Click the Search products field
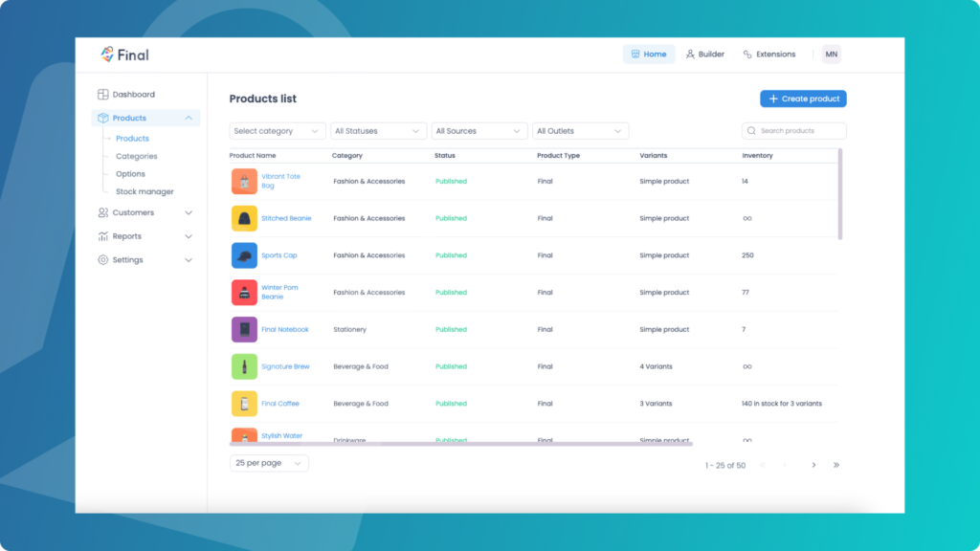The width and height of the screenshot is (980, 551). (x=794, y=131)
